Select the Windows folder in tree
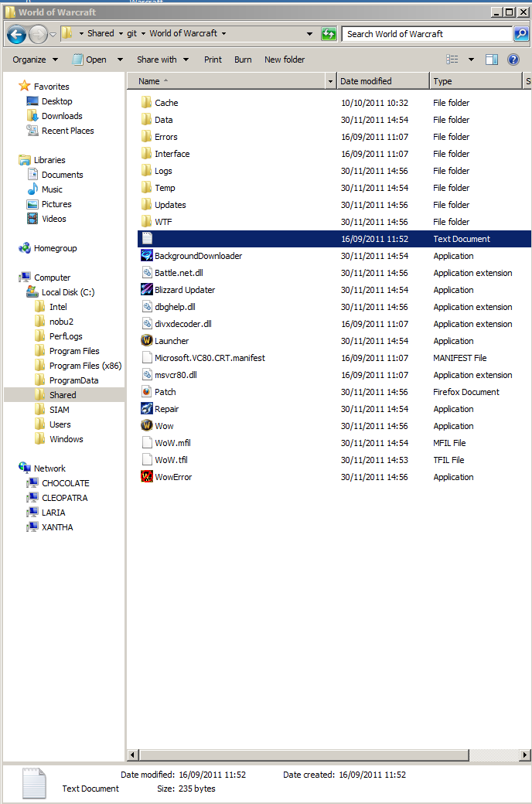 [x=66, y=439]
